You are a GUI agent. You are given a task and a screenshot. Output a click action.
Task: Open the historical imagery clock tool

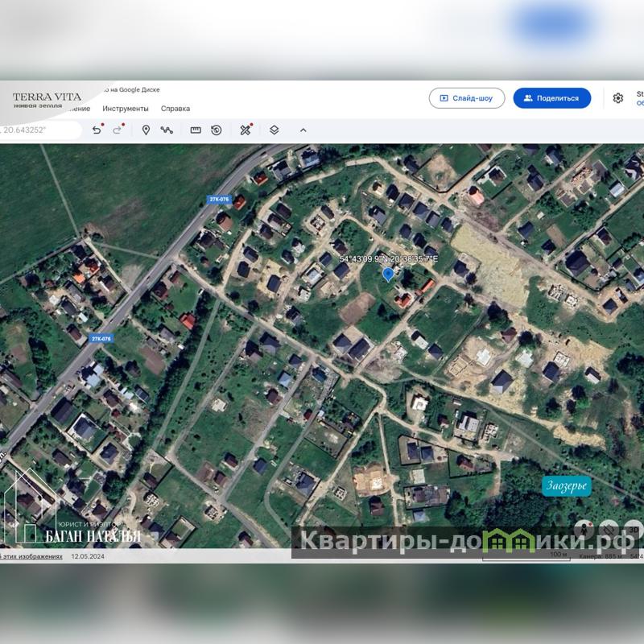click(x=217, y=130)
